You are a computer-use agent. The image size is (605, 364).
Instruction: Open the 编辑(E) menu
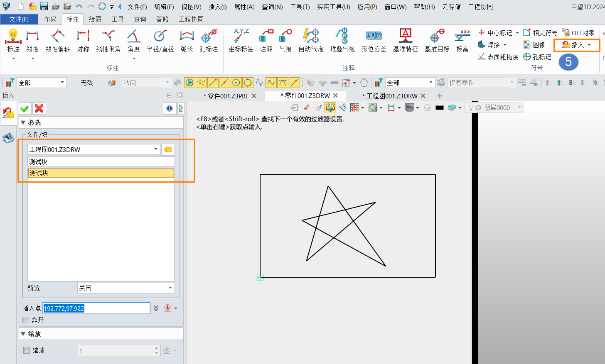[164, 7]
